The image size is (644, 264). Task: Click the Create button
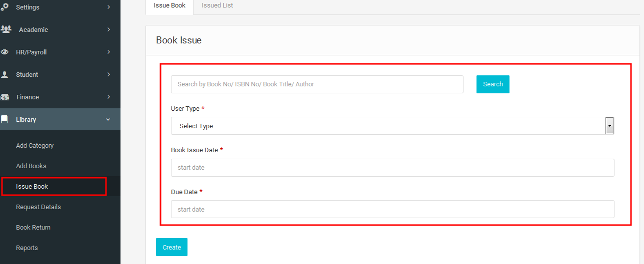171,247
